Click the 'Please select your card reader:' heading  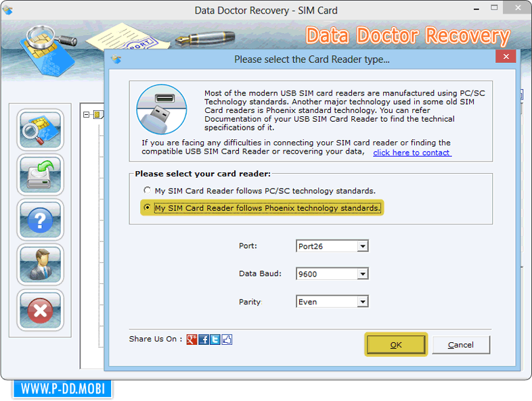pos(203,174)
